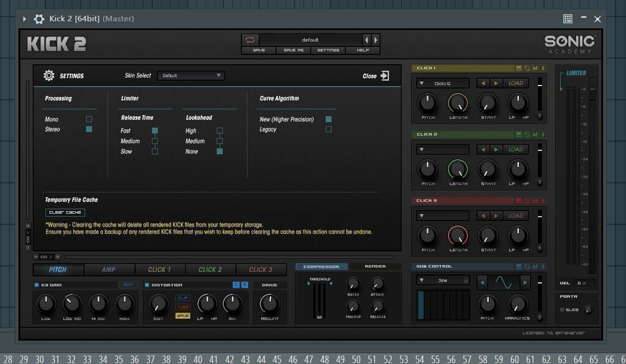Select previous sub waveform arrow
The width and height of the screenshot is (626, 364).
pos(482,283)
